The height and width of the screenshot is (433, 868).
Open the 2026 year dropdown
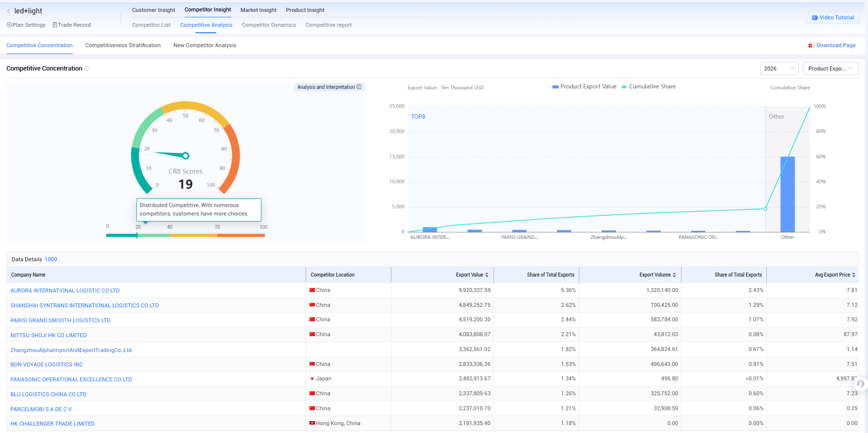pyautogui.click(x=779, y=69)
